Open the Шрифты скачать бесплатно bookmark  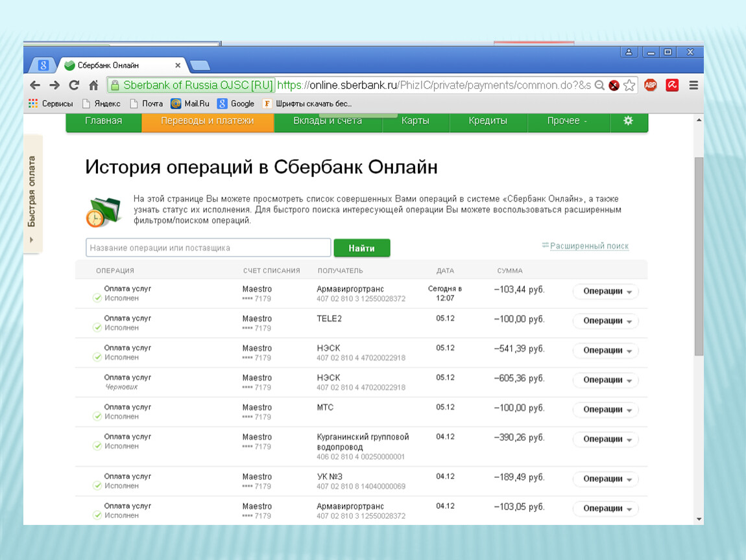tap(307, 104)
